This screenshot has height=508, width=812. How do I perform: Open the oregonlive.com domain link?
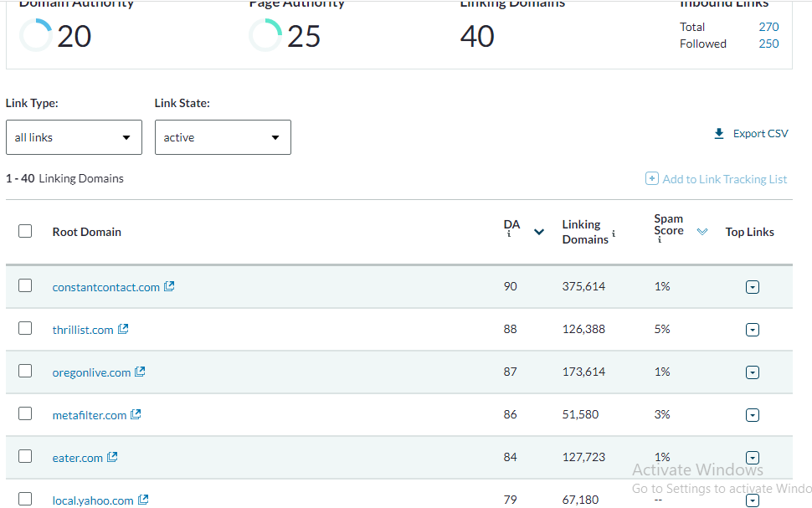tap(91, 373)
